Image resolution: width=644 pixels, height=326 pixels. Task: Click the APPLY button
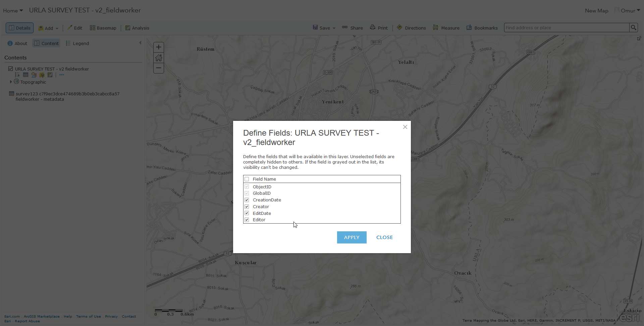tap(352, 237)
